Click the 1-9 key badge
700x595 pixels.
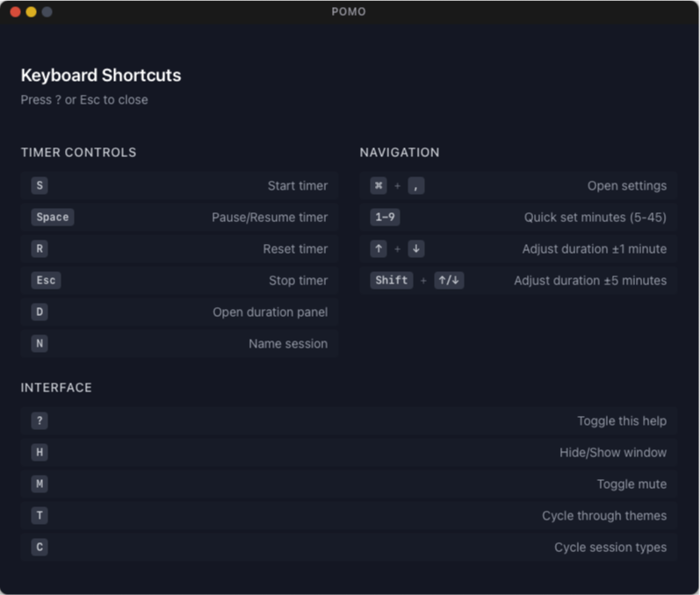(385, 218)
